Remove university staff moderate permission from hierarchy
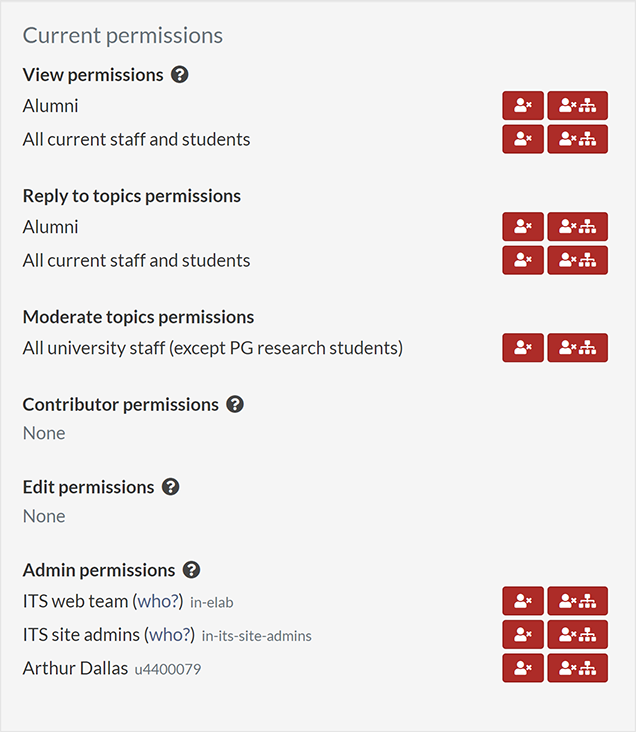The width and height of the screenshot is (636, 732). [578, 348]
